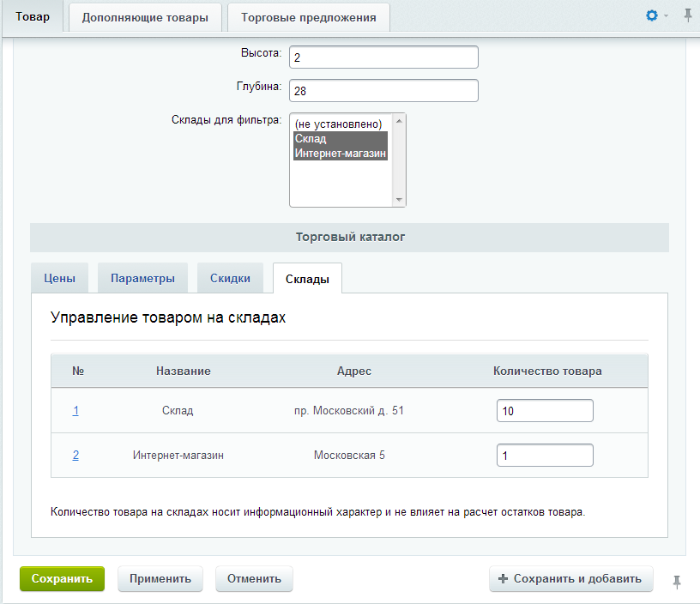Viewport: 700px width, 604px height.
Task: Open the Торговые предложения tab
Action: (308, 17)
